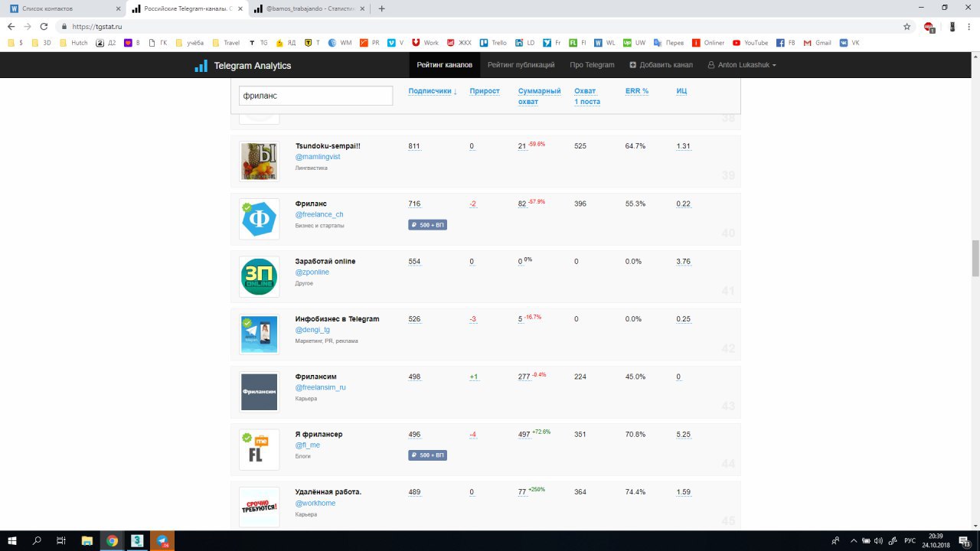Click the browser back arrow
Screen dimensions: 980x551
pos(11,26)
